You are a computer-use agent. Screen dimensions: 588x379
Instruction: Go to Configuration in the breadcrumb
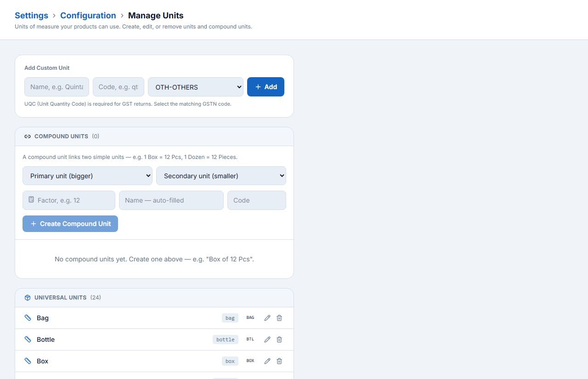click(88, 16)
